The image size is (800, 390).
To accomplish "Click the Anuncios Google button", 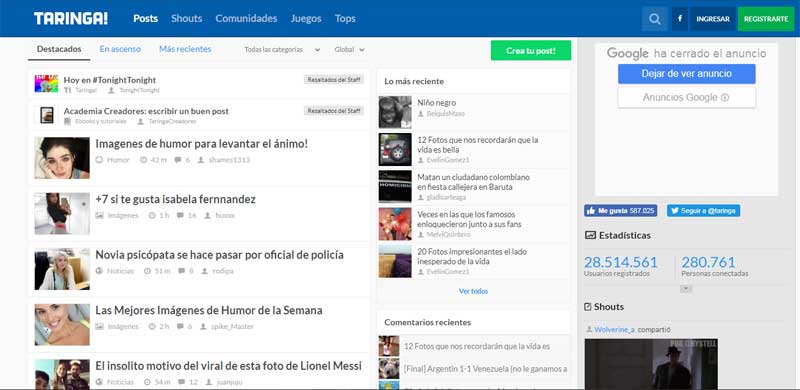I will click(686, 98).
